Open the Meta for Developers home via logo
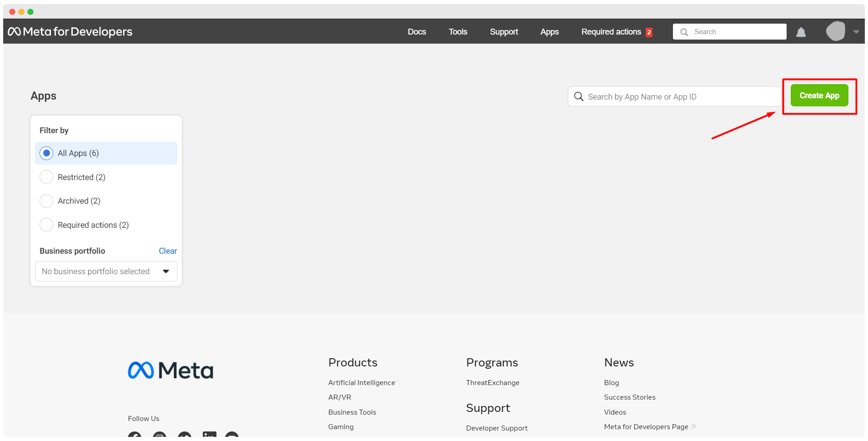The image size is (868, 441). tap(70, 31)
